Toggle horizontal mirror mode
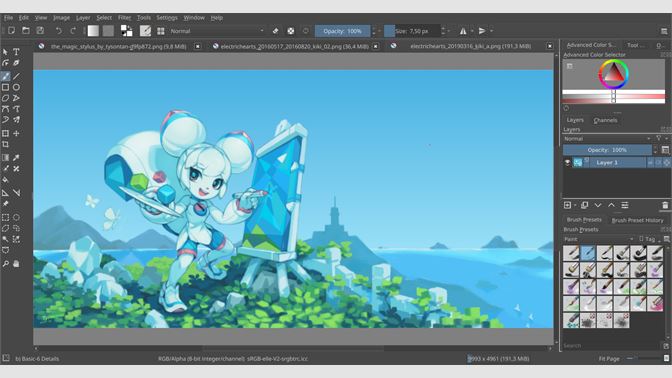Image resolution: width=672 pixels, height=378 pixels. click(x=463, y=31)
